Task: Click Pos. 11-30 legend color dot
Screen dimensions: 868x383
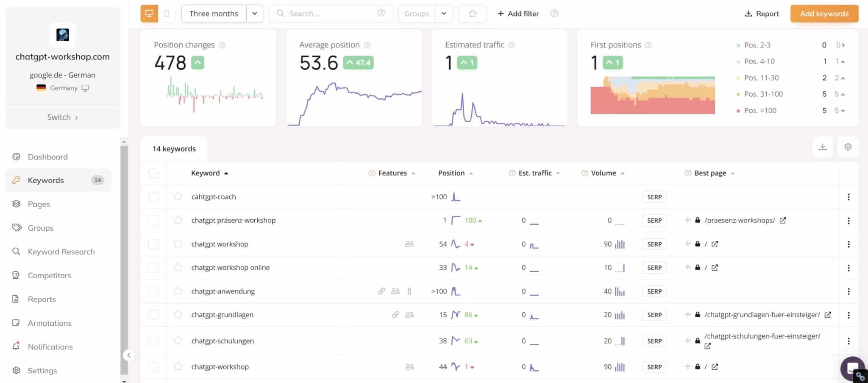Action: click(x=738, y=78)
